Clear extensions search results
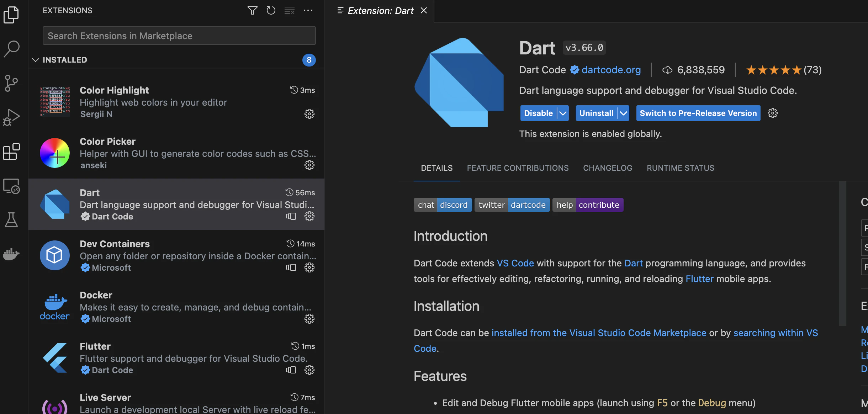The image size is (868, 414). (290, 10)
